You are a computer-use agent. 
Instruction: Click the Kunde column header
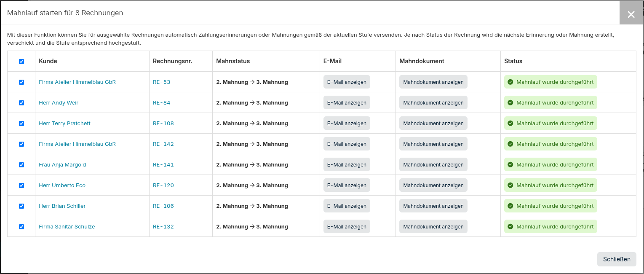(x=48, y=61)
